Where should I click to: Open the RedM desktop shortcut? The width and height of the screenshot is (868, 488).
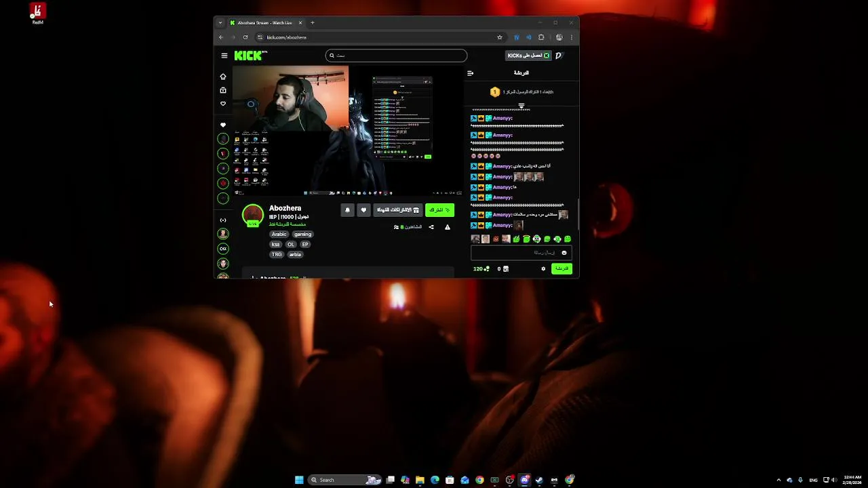click(x=38, y=14)
